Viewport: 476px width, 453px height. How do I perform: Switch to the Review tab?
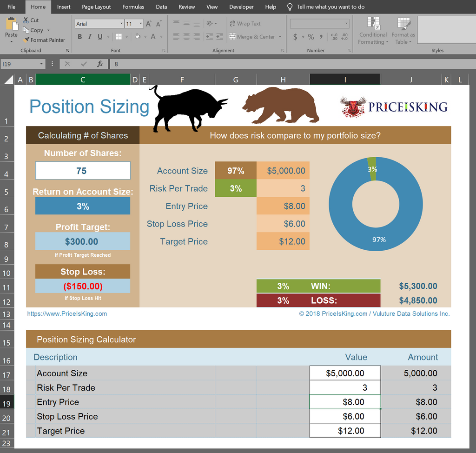(x=187, y=7)
